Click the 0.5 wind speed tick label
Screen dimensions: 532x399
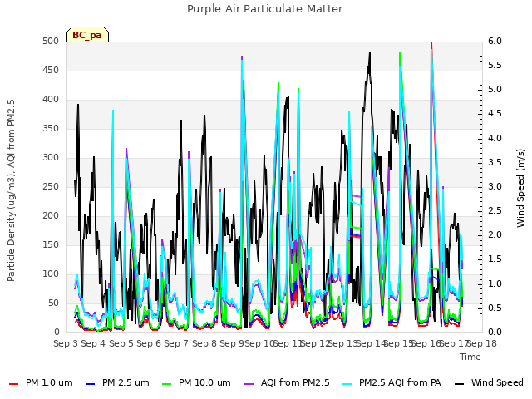(495, 308)
